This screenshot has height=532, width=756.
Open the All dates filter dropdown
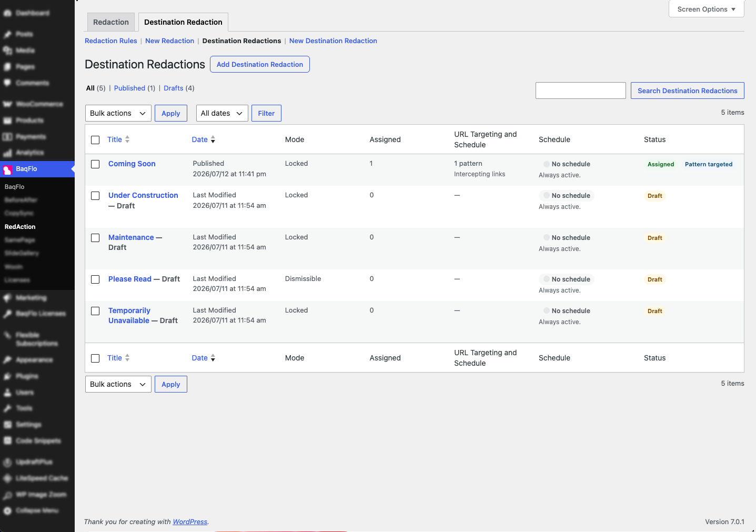222,113
